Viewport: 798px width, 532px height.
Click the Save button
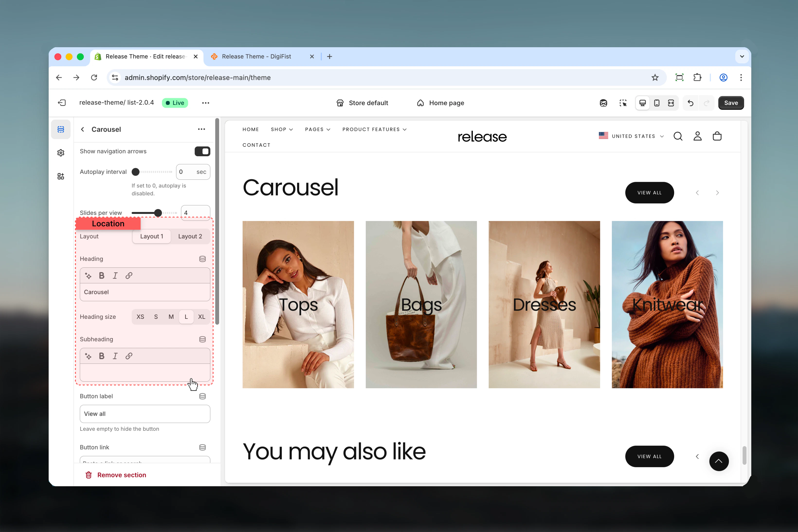731,103
